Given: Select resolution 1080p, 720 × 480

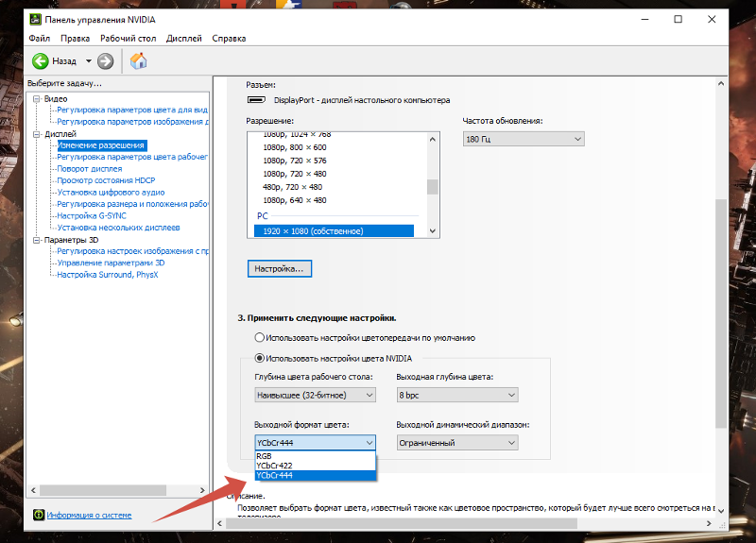Looking at the screenshot, I should (x=295, y=174).
